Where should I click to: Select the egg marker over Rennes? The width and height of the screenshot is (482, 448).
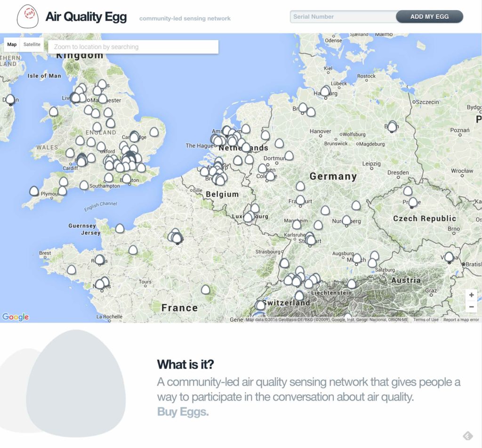pos(100,260)
